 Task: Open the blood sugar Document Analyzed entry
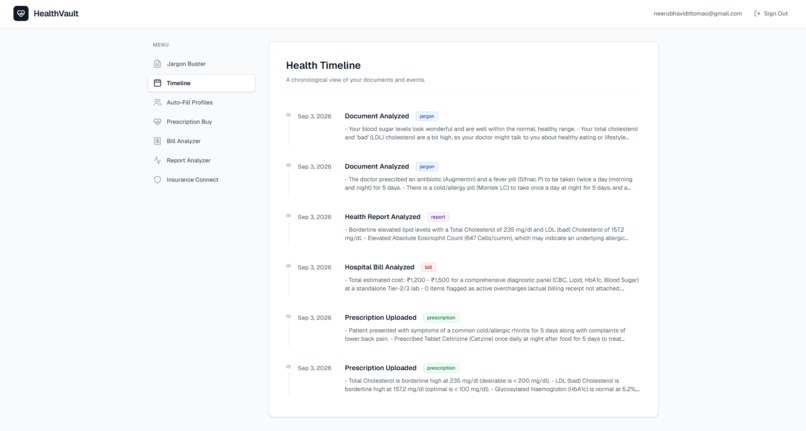coord(377,116)
